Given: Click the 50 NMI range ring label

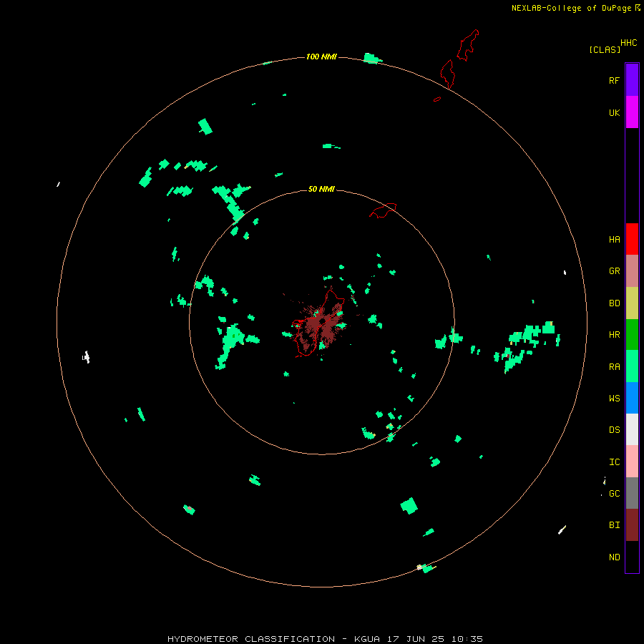Looking at the screenshot, I should click(x=321, y=189).
